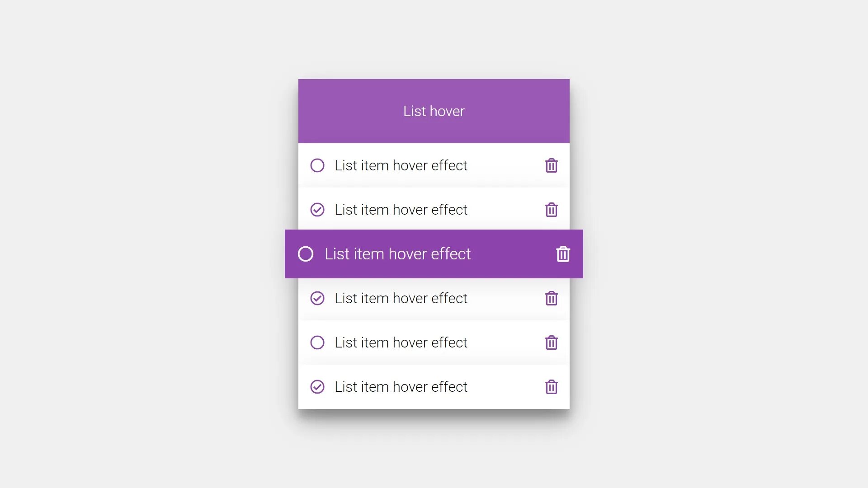Toggle the checked circle on second list item
This screenshot has height=488, width=868.
(x=317, y=210)
